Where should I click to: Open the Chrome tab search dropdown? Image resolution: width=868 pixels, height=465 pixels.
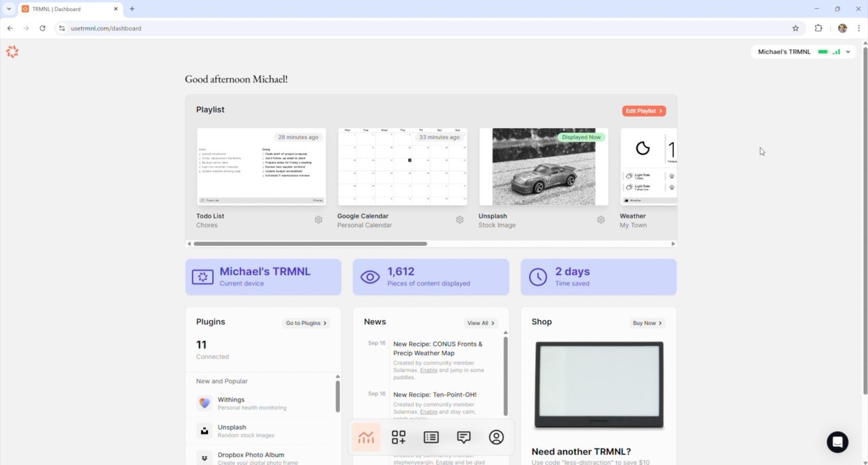click(x=9, y=9)
